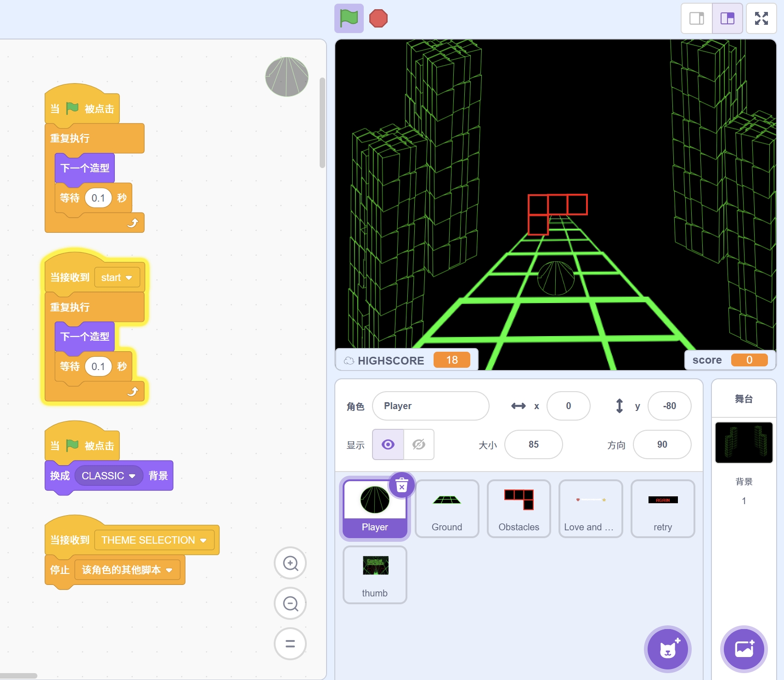Hide the sprite with crossed-eye toggle

coord(419,444)
